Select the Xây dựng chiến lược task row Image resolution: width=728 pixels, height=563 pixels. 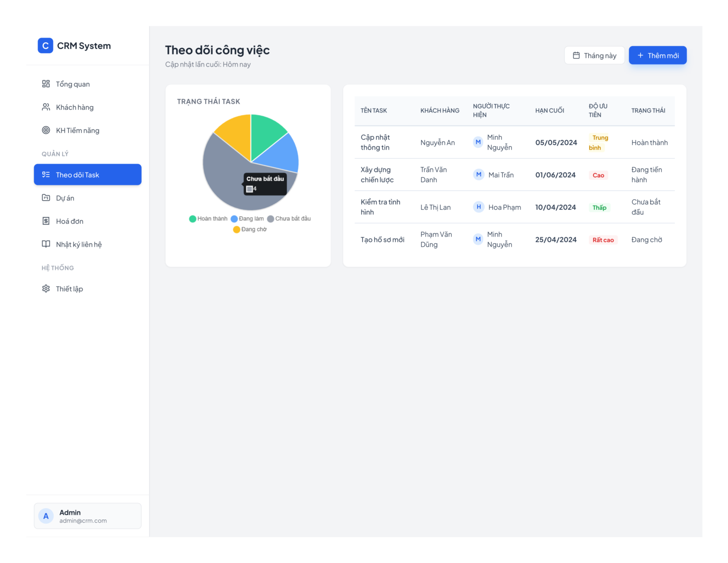[515, 175]
